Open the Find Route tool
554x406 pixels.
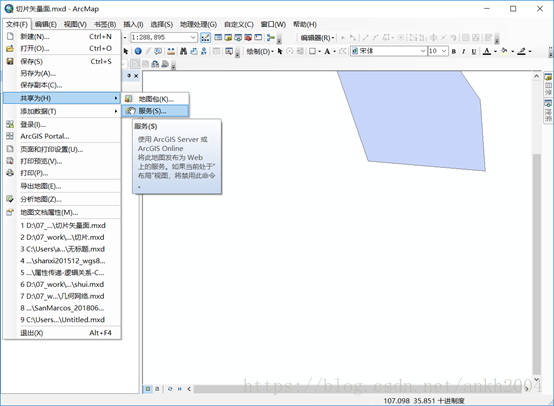click(x=194, y=51)
